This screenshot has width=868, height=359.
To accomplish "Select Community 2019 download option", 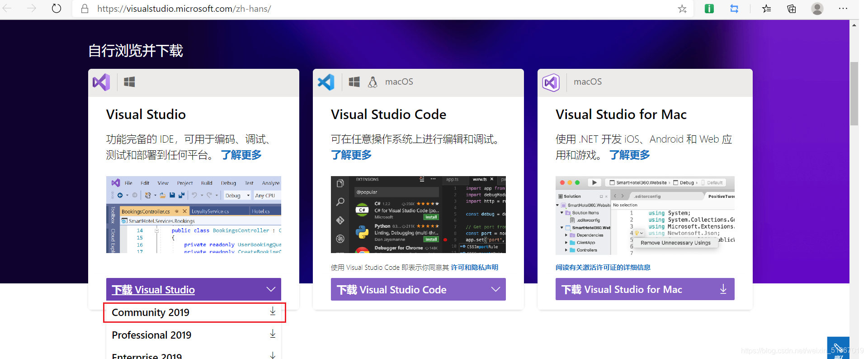I will [194, 312].
